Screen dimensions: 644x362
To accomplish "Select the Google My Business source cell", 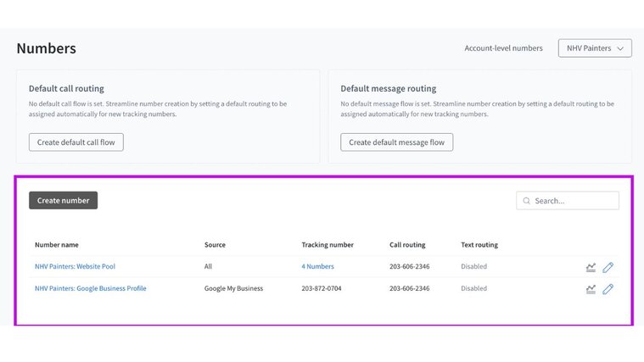I will point(233,288).
